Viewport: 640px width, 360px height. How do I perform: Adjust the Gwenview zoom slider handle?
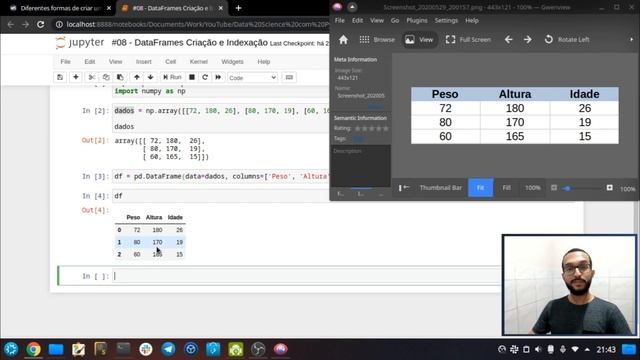point(567,188)
